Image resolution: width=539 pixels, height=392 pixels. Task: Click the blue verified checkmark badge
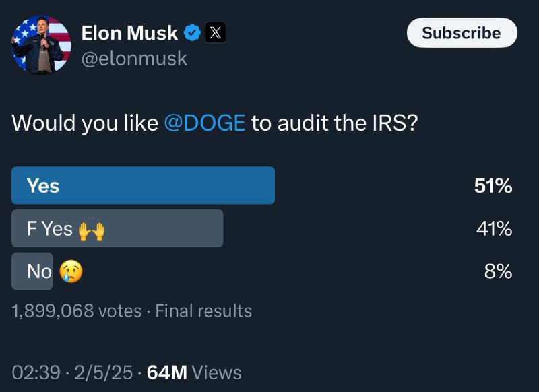(192, 33)
